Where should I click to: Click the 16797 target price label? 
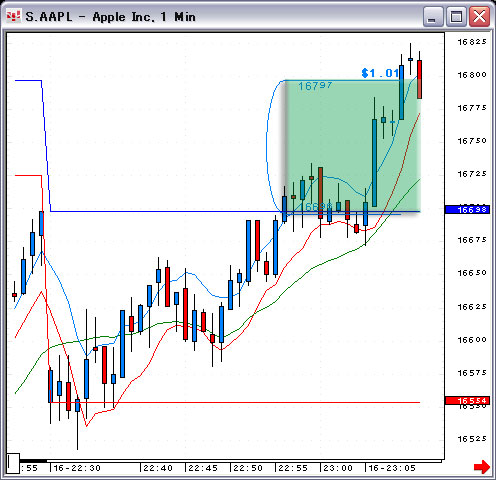point(315,86)
